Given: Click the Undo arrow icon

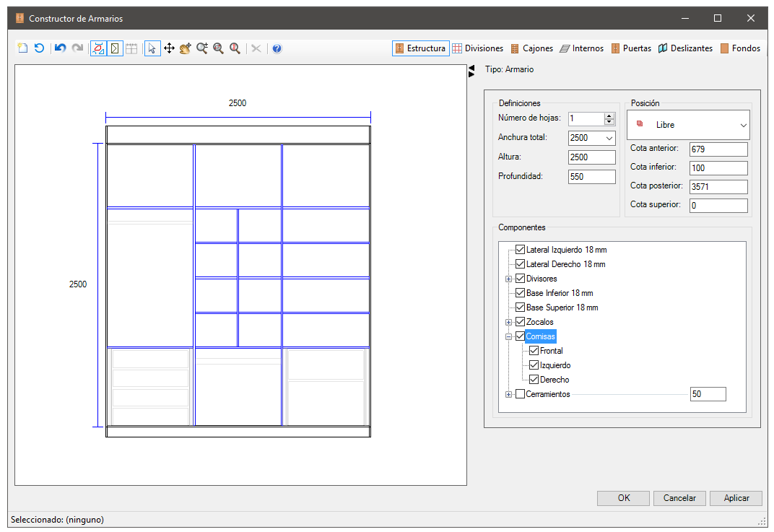Looking at the screenshot, I should point(60,48).
